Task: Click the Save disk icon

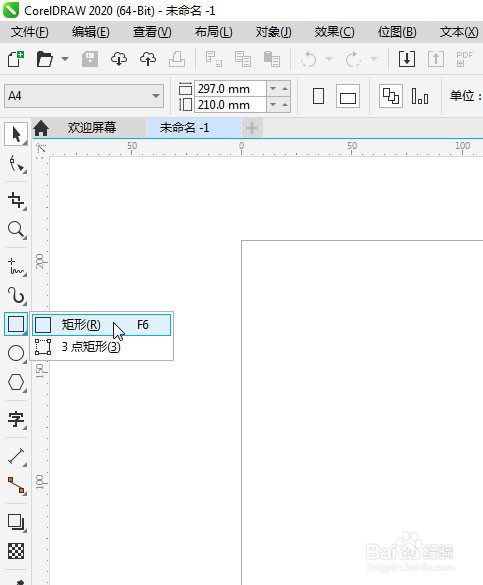Action: tap(90, 59)
